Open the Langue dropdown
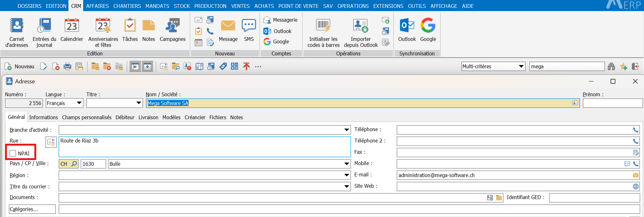Image resolution: width=644 pixels, height=217 pixels. click(79, 103)
